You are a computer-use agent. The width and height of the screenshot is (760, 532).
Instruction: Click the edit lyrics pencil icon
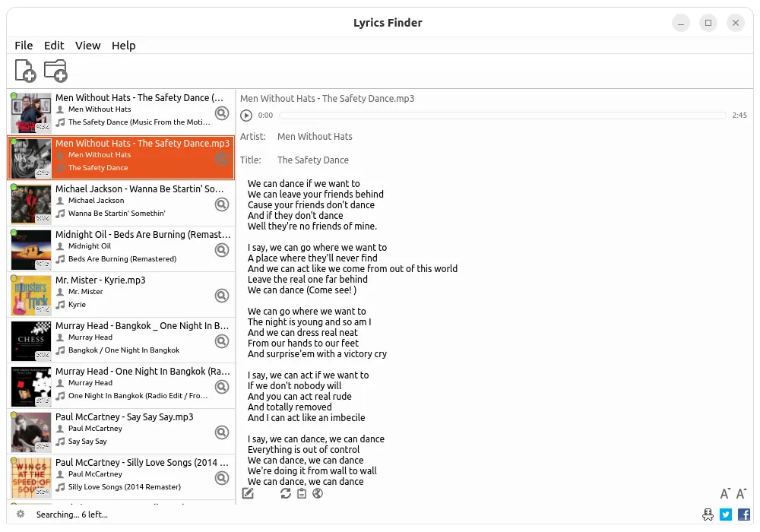tap(248, 493)
